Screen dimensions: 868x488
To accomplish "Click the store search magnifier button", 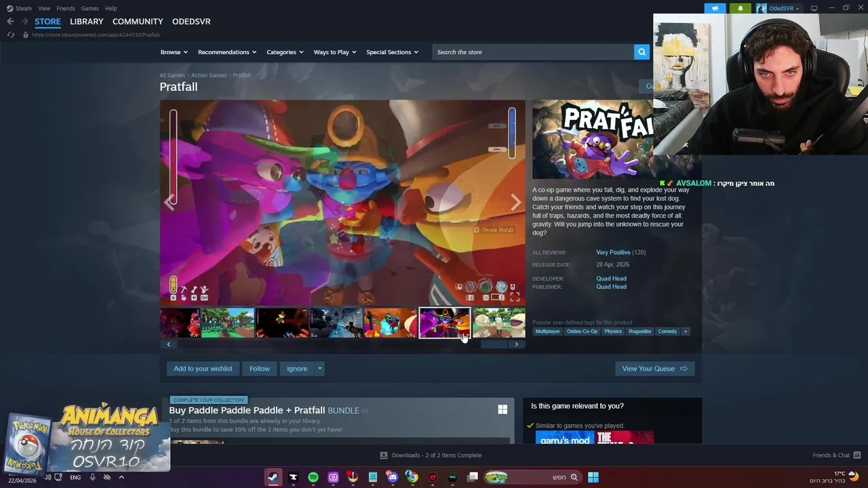I will pyautogui.click(x=642, y=52).
